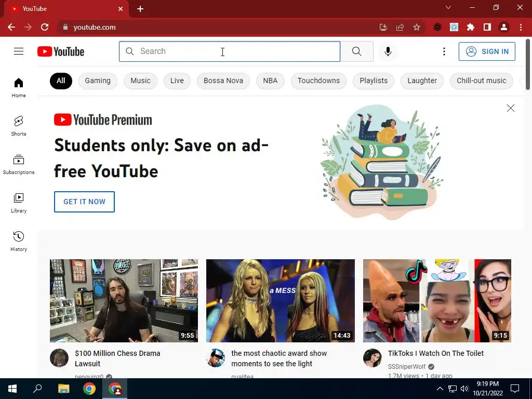Open Library from sidebar
Screen dimensions: 532x399
coord(19,203)
